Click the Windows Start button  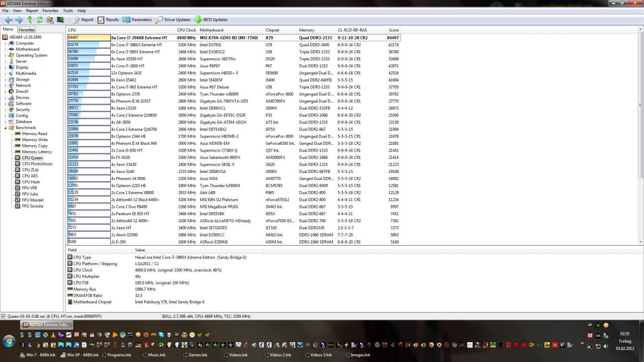click(x=9, y=341)
